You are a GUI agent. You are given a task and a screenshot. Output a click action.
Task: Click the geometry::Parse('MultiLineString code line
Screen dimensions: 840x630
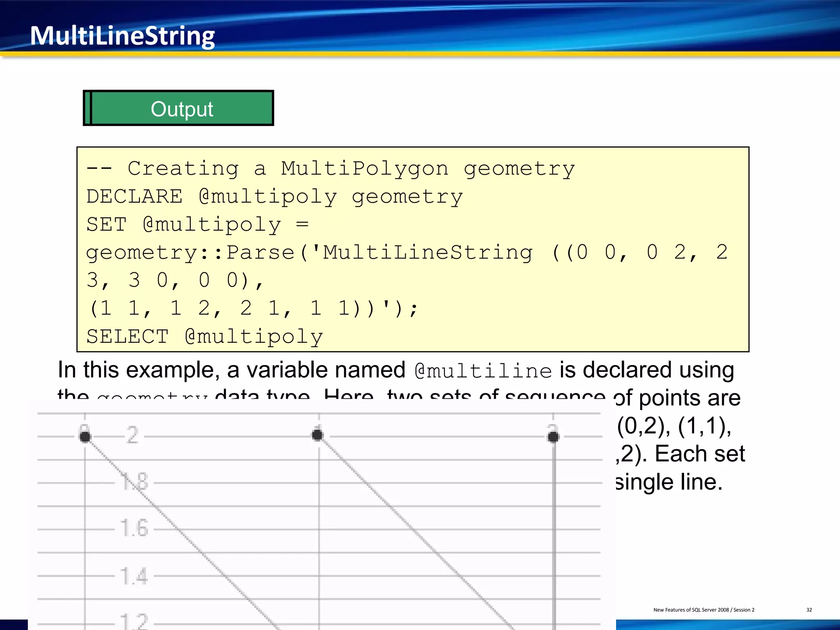click(407, 252)
